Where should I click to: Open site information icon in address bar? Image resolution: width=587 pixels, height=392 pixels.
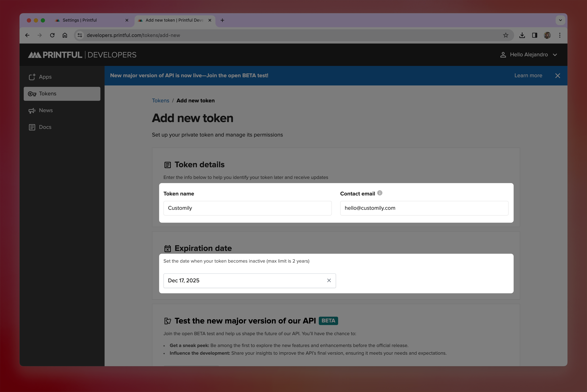(80, 35)
